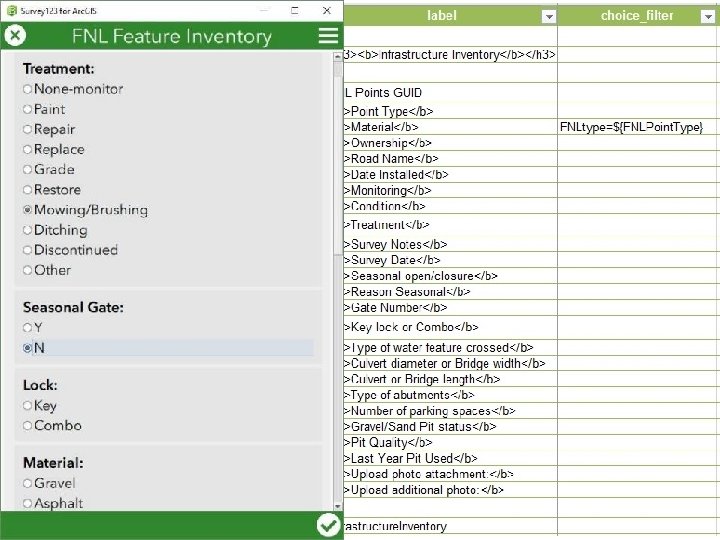Select the Point Type label cell
720x540 pixels.
click(x=450, y=111)
